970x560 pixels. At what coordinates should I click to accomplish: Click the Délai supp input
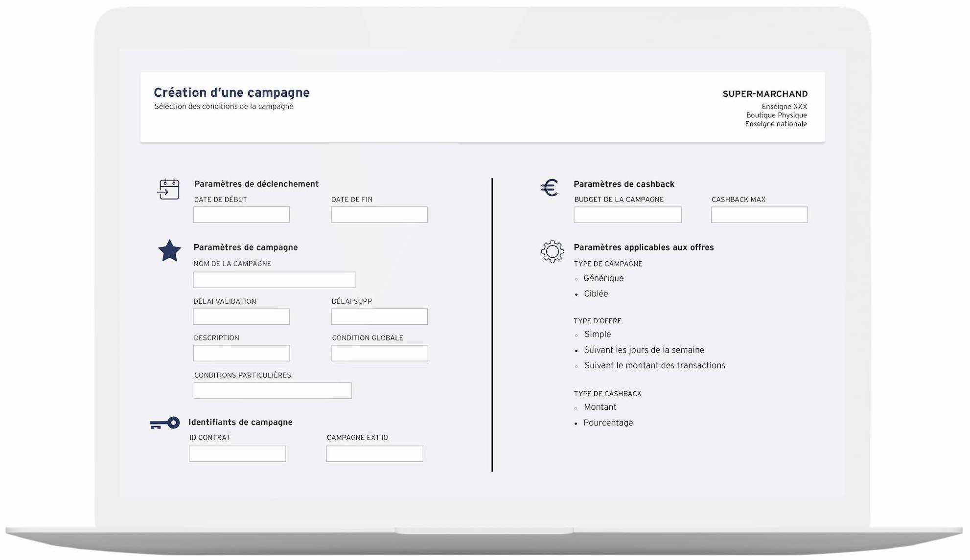(x=379, y=316)
